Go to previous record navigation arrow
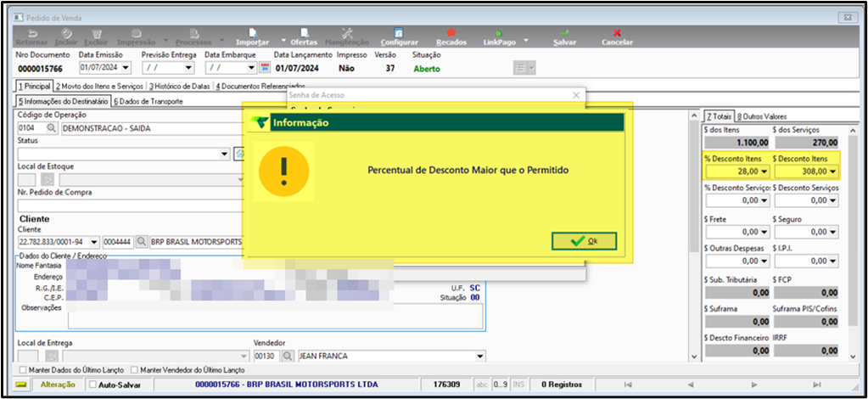Image resolution: width=868 pixels, height=399 pixels. coord(691,385)
